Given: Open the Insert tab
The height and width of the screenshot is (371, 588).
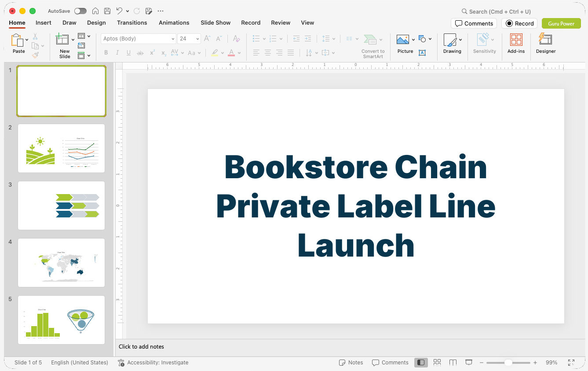Looking at the screenshot, I should point(44,22).
